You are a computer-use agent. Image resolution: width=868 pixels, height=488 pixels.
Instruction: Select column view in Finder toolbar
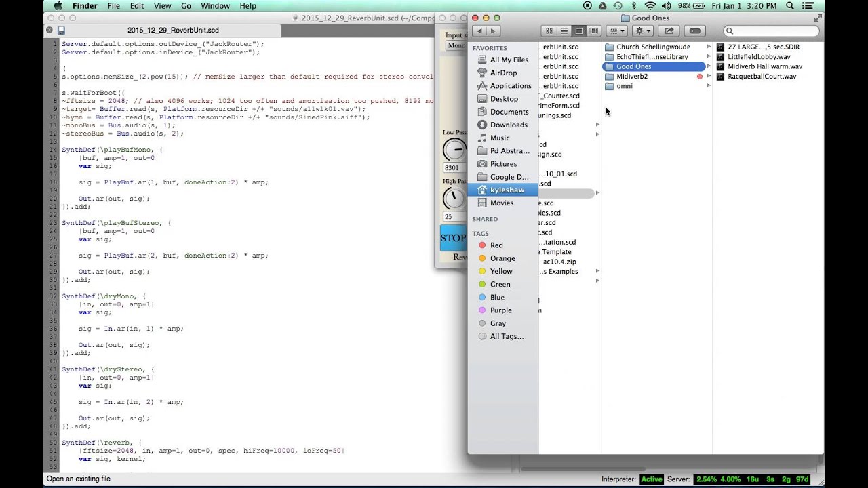coord(579,30)
